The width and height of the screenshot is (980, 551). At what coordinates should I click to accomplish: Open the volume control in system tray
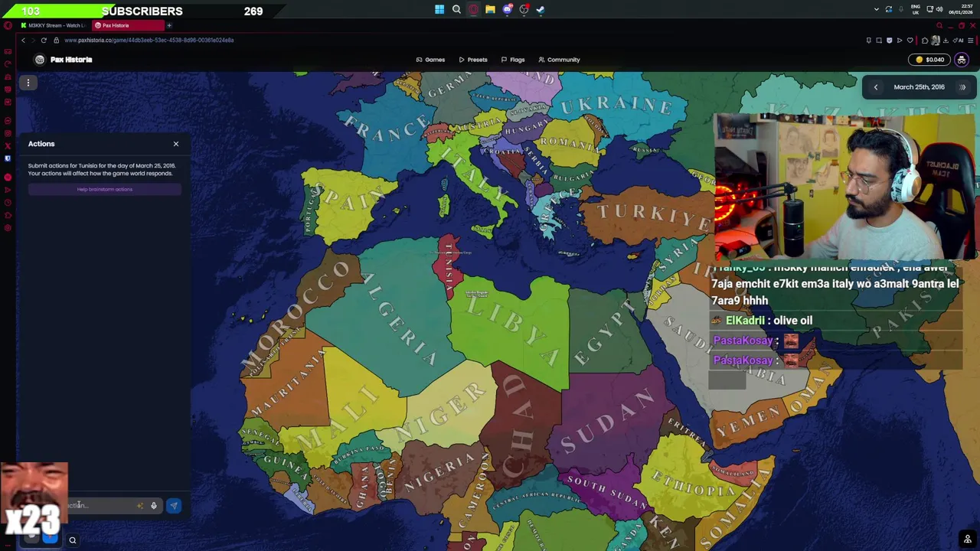[x=939, y=10]
